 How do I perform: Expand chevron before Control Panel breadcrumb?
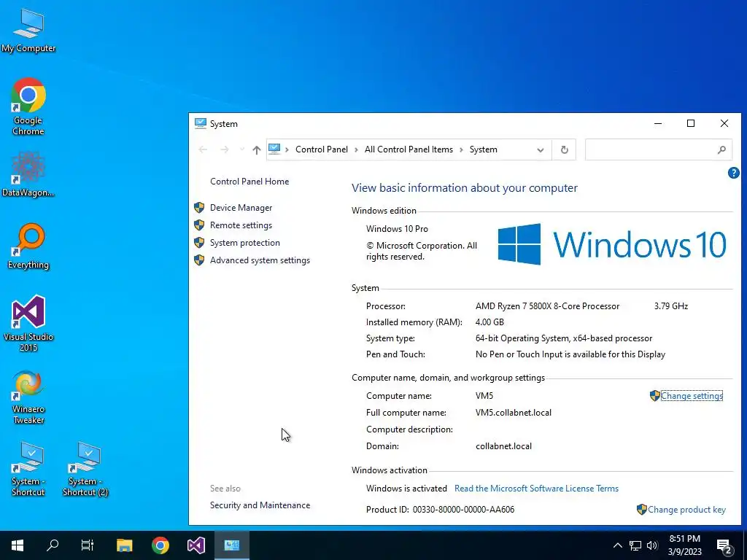[287, 150]
